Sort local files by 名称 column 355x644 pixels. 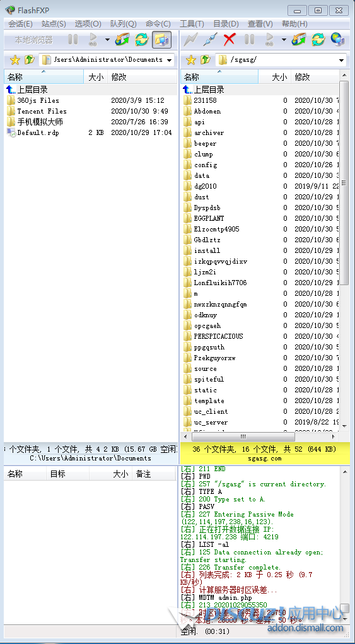coord(44,77)
